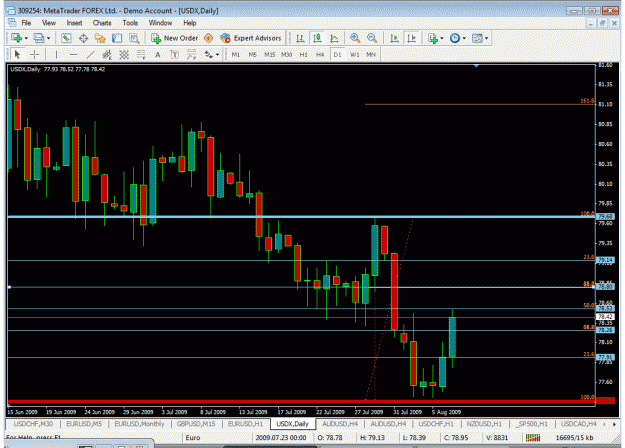
Task: Switch timeframe to M5
Action: click(252, 55)
